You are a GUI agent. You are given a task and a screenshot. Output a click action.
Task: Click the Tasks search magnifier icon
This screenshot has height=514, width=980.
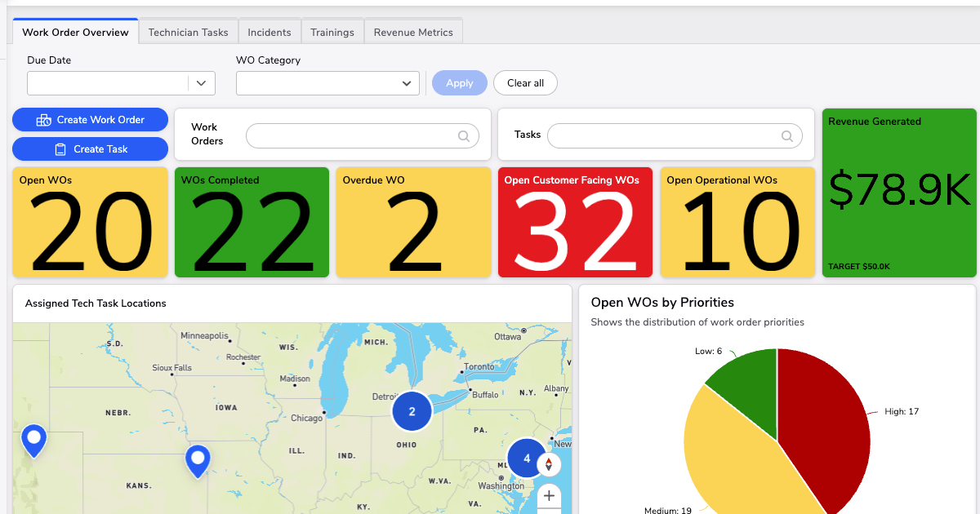coord(787,136)
